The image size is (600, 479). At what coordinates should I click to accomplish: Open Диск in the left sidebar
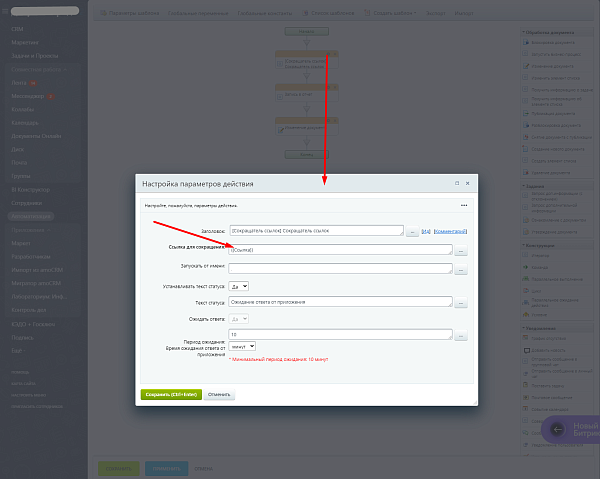point(18,150)
